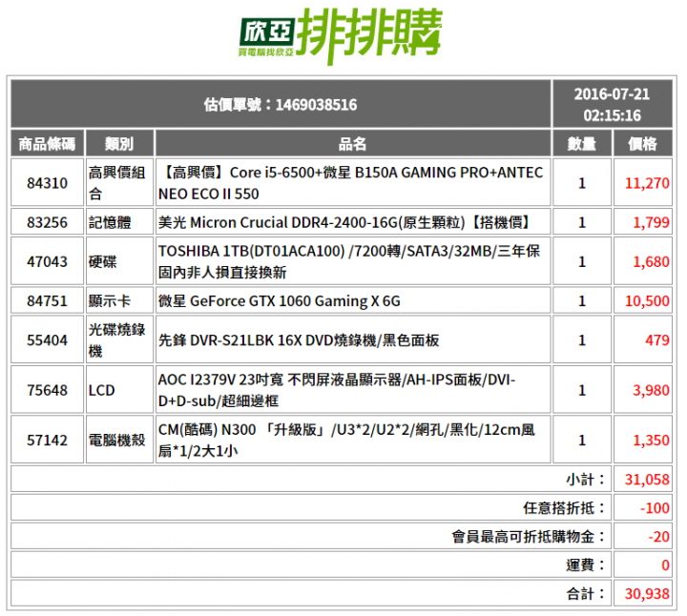Click category 電腦機殼
Viewport: 687px width, 616px height.
click(117, 440)
